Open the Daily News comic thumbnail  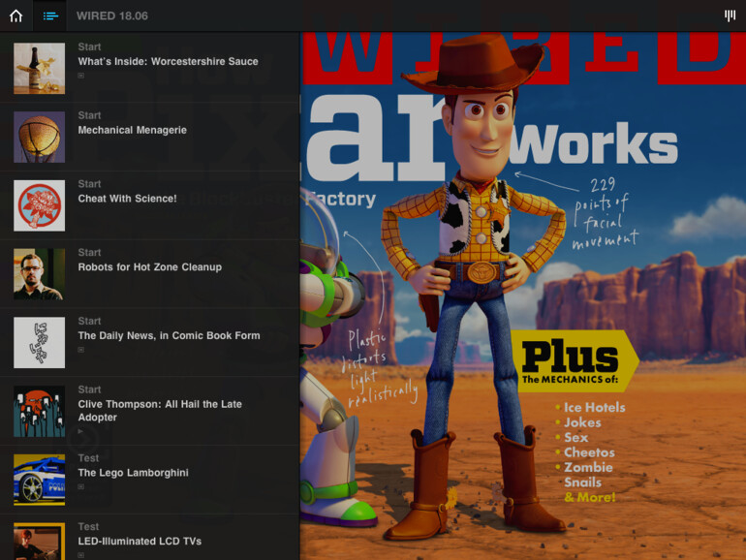pos(40,342)
